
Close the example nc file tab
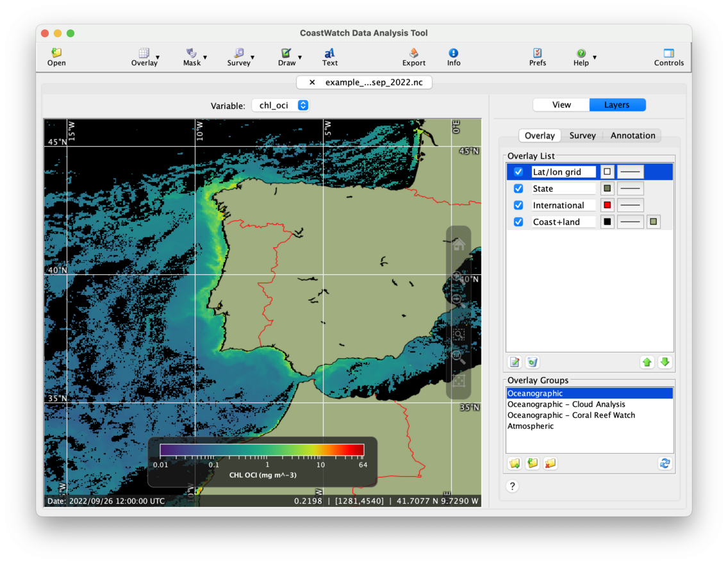312,83
